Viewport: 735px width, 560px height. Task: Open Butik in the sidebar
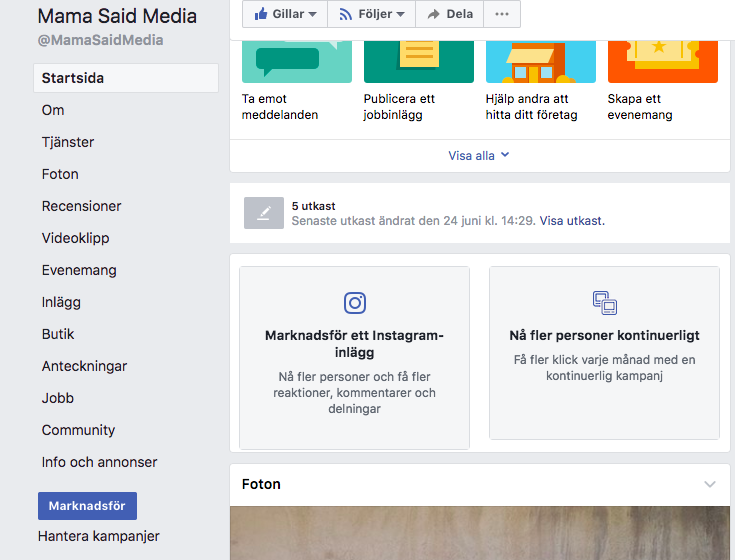click(x=58, y=334)
